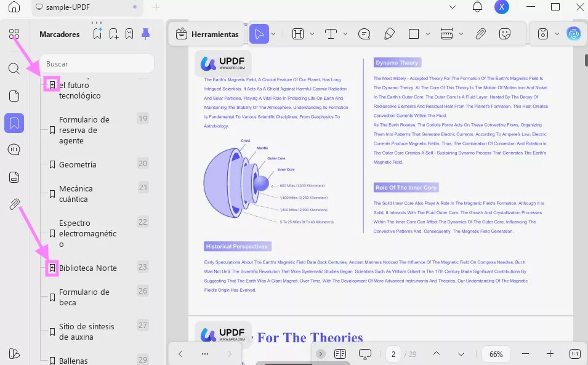Open the Herramientas tools menu
The width and height of the screenshot is (588, 365).
click(x=207, y=34)
